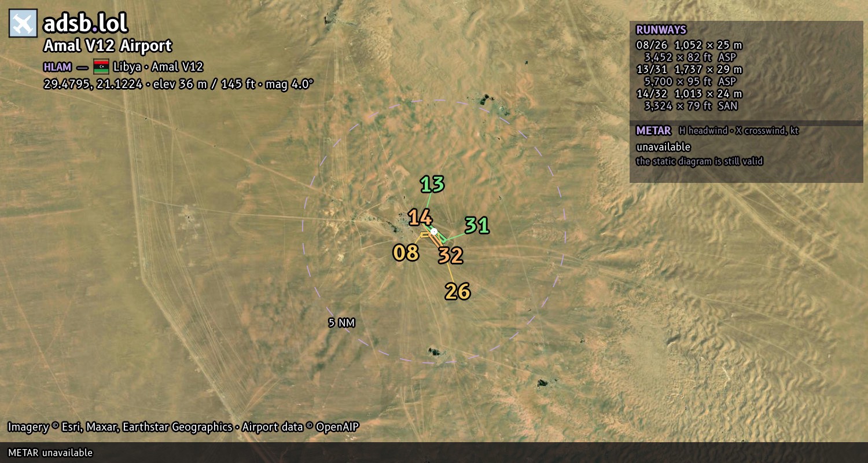Click the 3,452 × 82 ft ASP line
868x463 pixels.
(691, 57)
